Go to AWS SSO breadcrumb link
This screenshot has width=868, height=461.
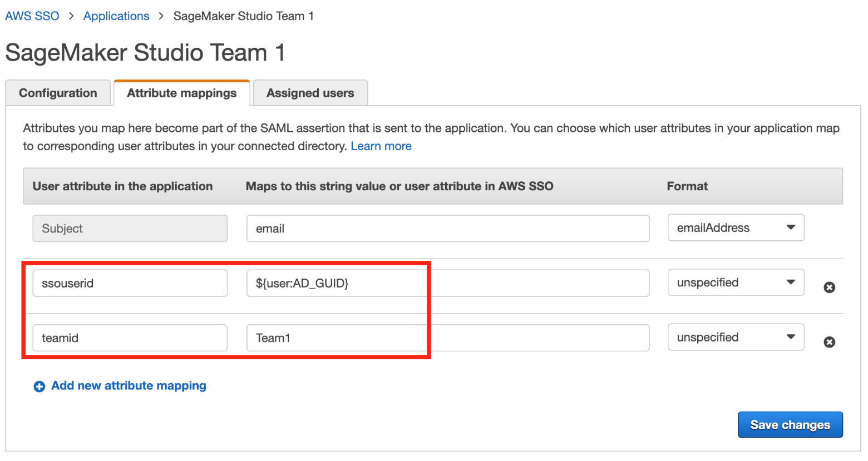pos(32,16)
